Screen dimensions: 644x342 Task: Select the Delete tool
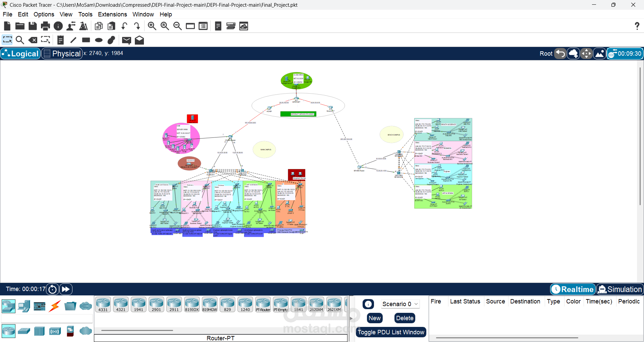pos(33,40)
